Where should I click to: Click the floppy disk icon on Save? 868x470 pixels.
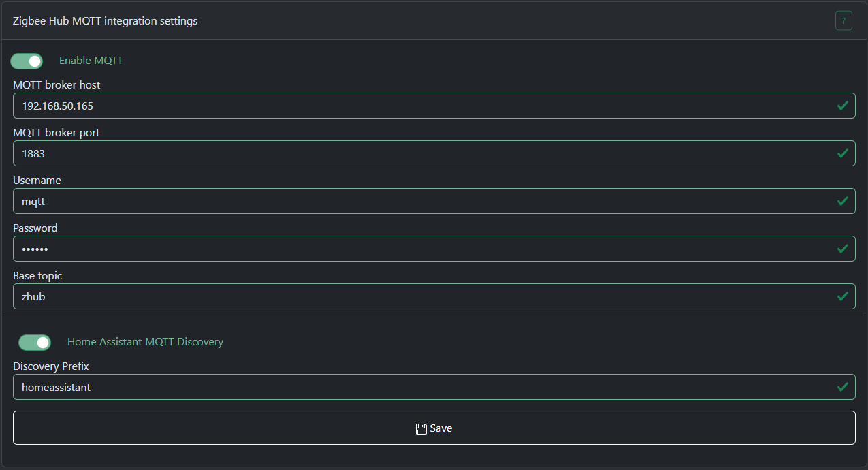coord(421,428)
